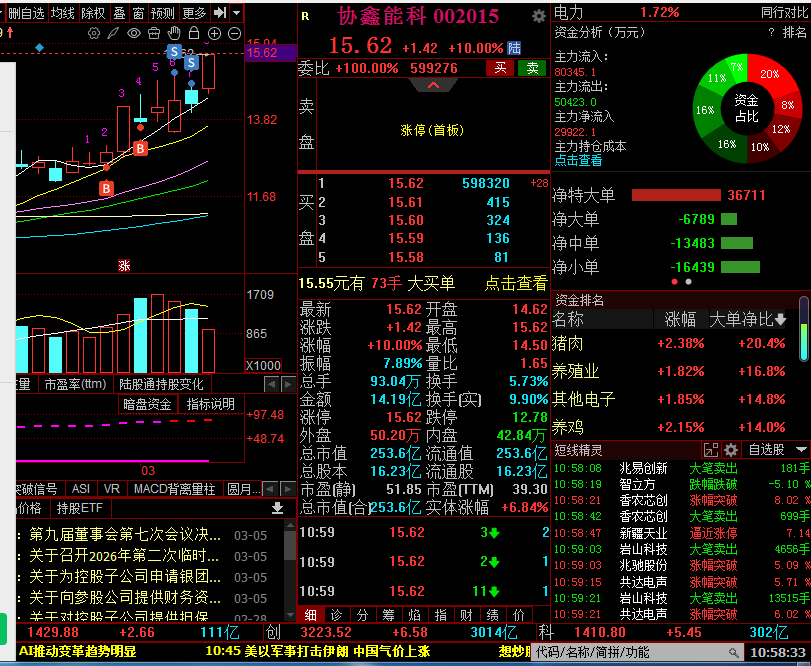811x666 pixels.
Task: Click the red 买 buy button
Action: 500,68
